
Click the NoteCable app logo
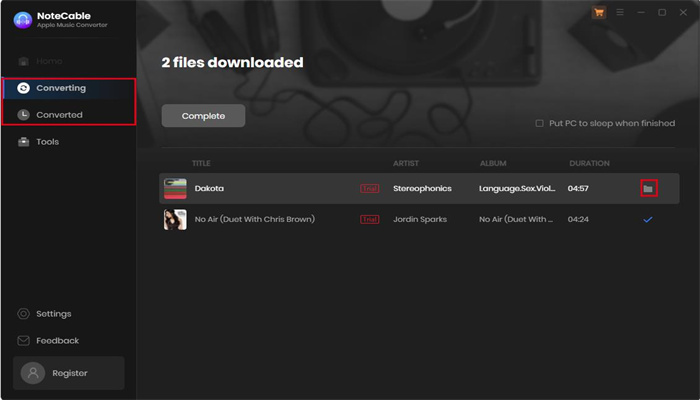[23, 20]
